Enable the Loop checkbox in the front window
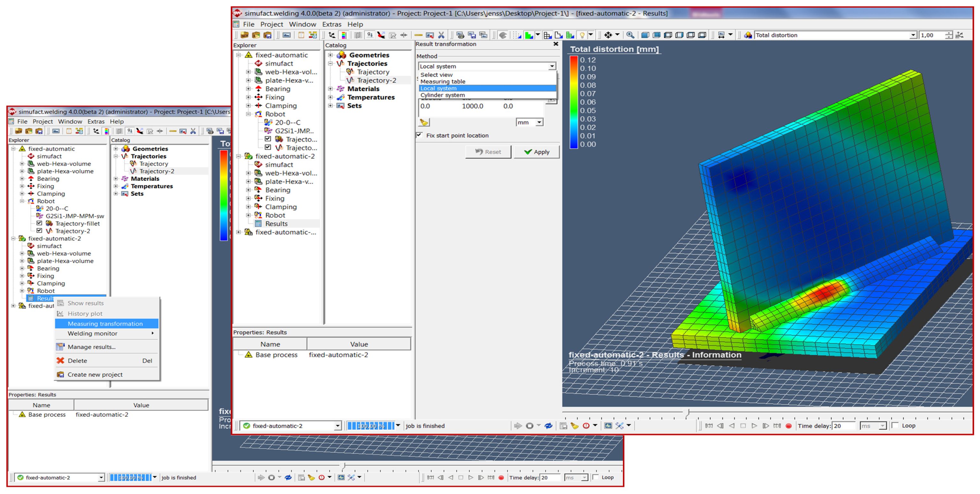Viewport: 980px width, 494px height. pos(895,425)
